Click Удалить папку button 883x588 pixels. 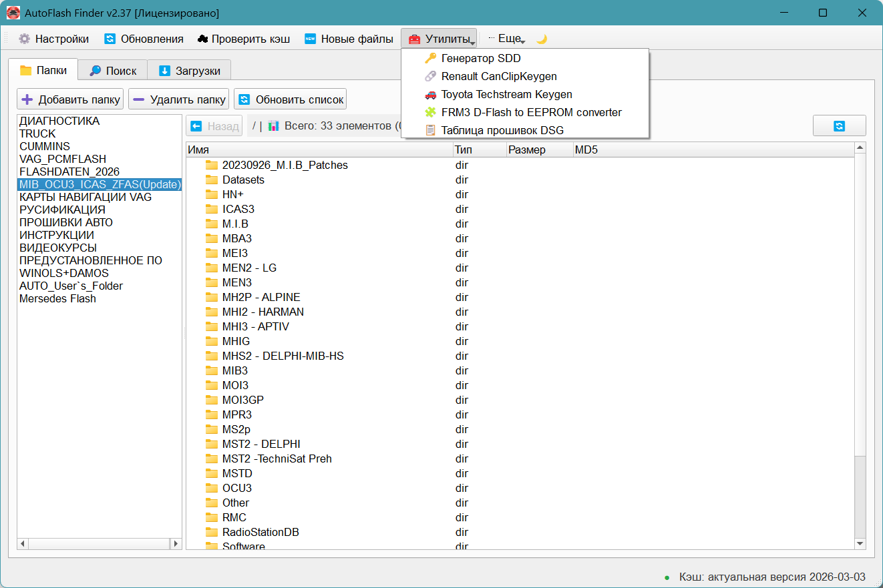tap(178, 99)
